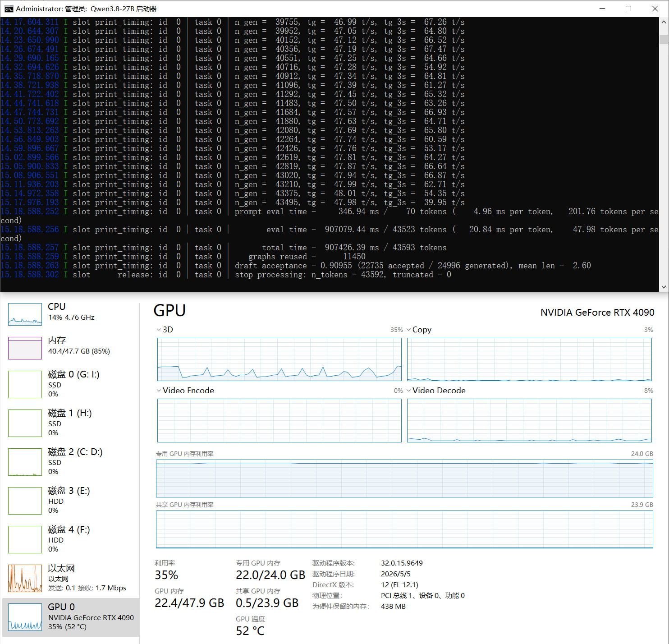669x644 pixels.
Task: Select the CPU usage graph thumbnail
Action: coord(25,314)
